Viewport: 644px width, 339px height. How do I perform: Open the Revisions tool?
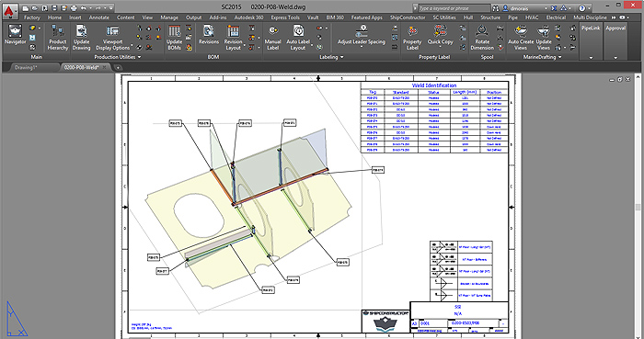pos(209,34)
